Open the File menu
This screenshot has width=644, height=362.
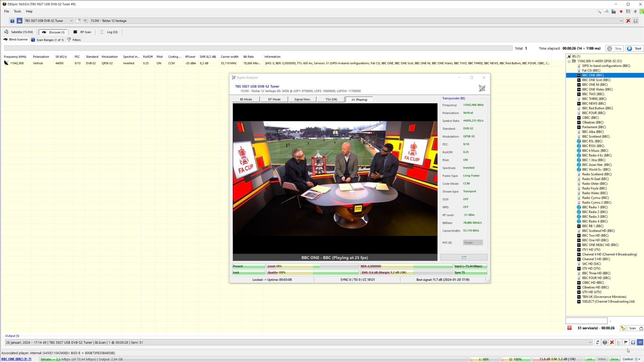tap(6, 11)
